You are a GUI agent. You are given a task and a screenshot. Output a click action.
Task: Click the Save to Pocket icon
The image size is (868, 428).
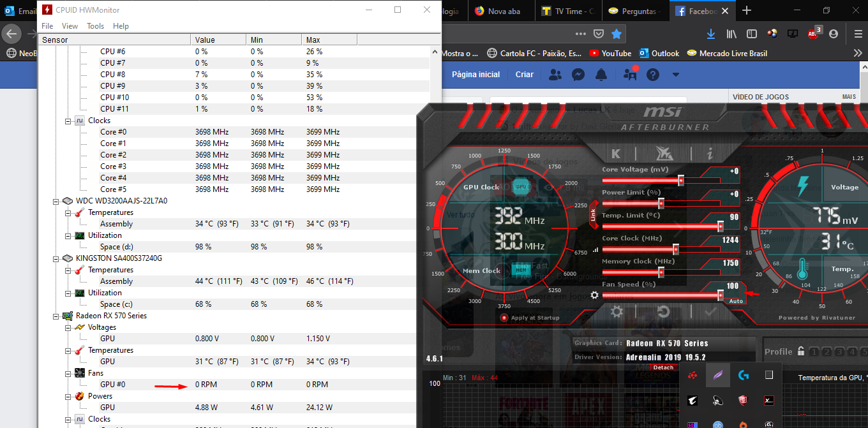click(x=599, y=33)
